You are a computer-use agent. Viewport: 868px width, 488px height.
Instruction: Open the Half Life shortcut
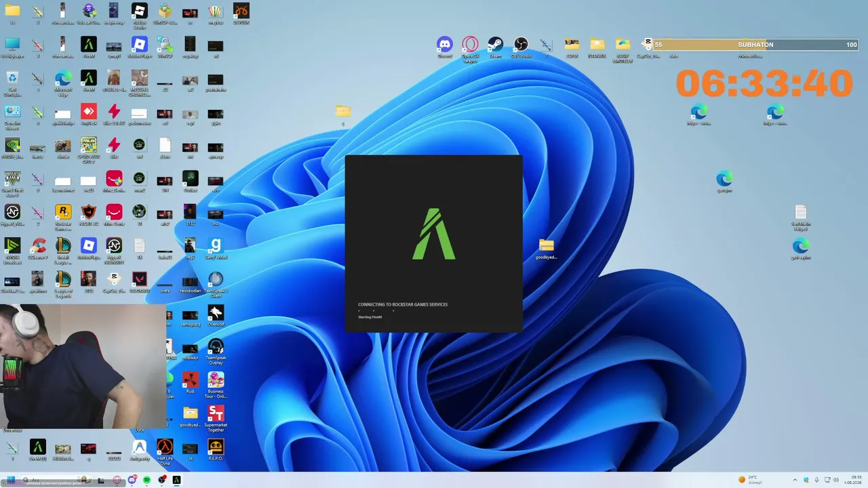pyautogui.click(x=165, y=451)
